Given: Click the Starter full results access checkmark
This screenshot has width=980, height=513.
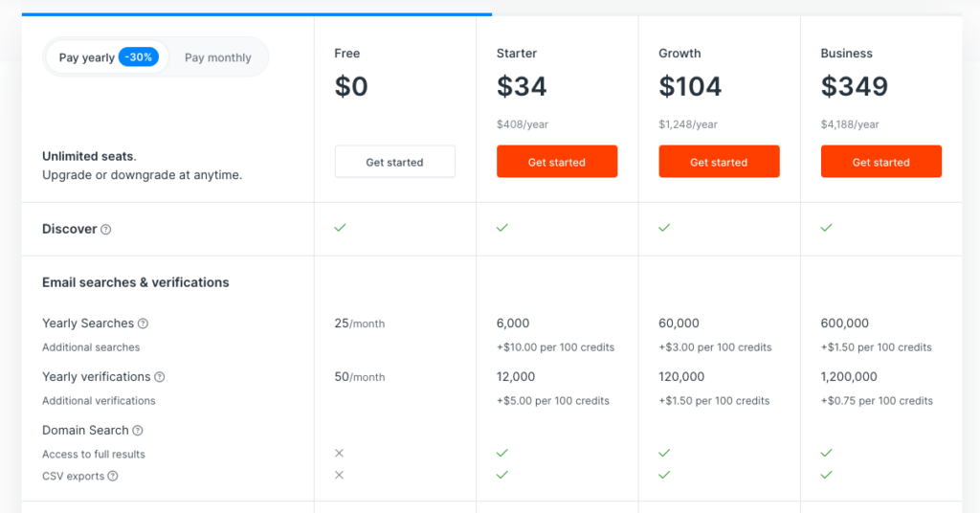Looking at the screenshot, I should (x=502, y=453).
